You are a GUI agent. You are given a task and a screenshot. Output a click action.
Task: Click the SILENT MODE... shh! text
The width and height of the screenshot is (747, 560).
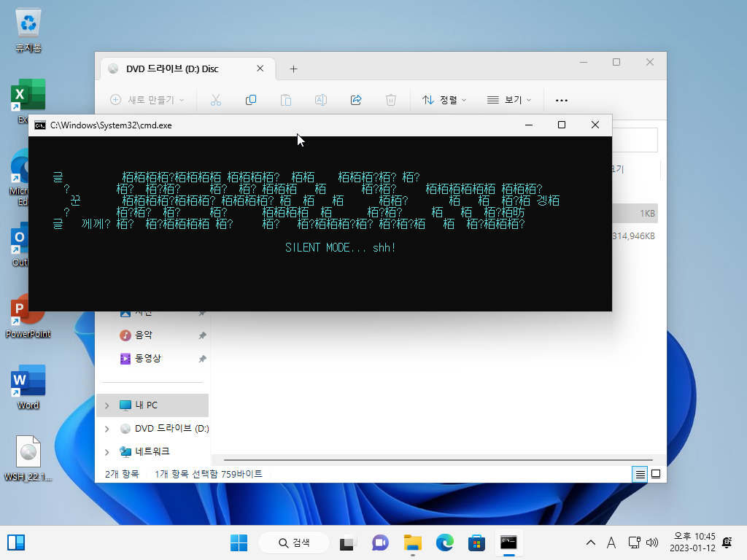(340, 248)
